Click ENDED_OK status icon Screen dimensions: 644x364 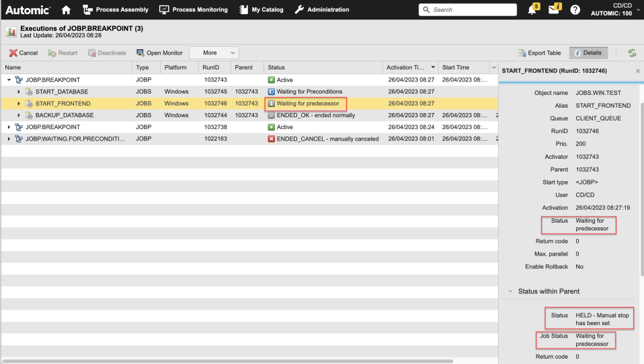pyautogui.click(x=271, y=115)
